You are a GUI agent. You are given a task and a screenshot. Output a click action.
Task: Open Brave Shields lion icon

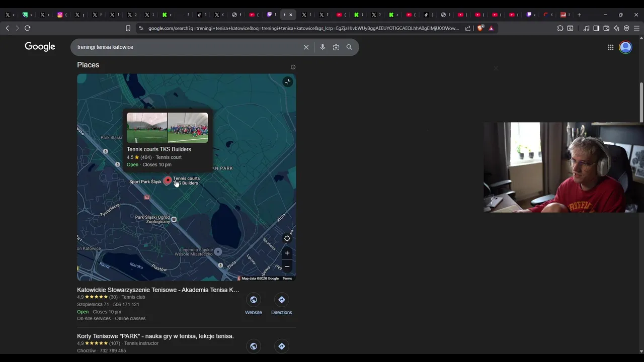click(480, 28)
